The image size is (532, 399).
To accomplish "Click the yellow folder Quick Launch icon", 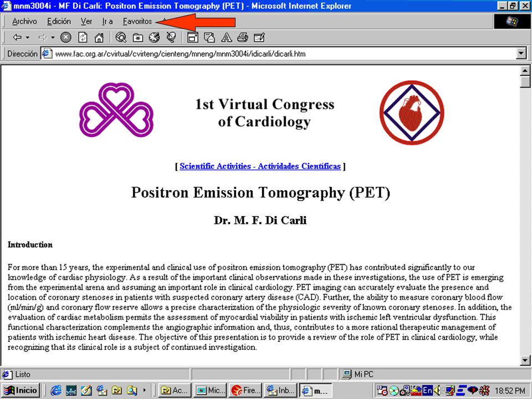I will (x=116, y=391).
